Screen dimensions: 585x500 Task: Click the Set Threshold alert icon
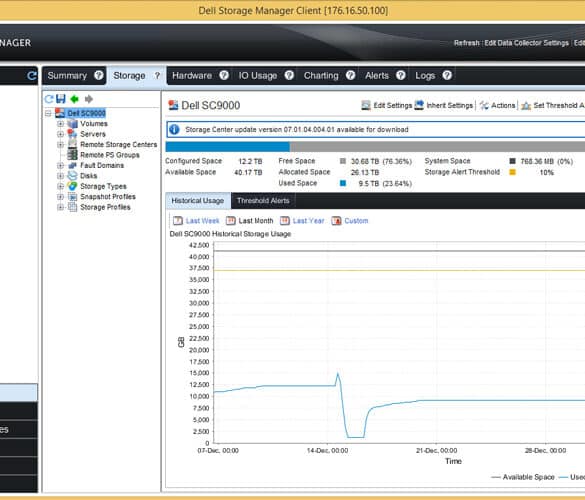[x=526, y=106]
